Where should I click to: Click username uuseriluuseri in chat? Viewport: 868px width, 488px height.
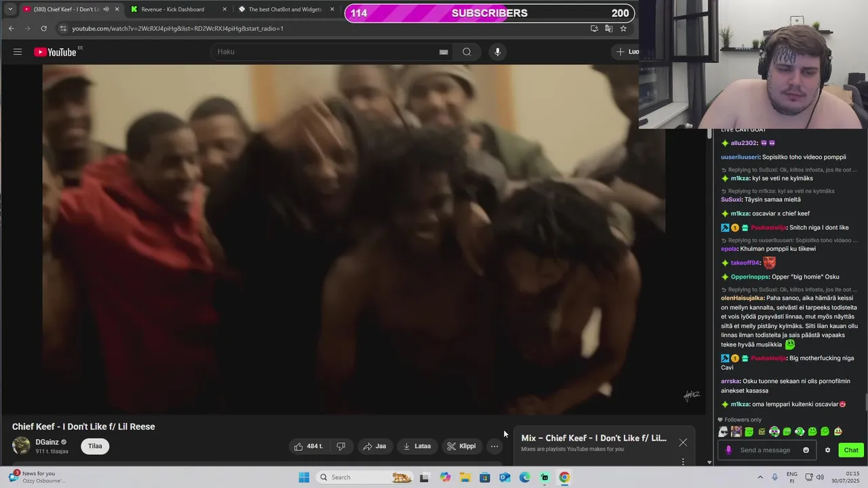(x=741, y=157)
